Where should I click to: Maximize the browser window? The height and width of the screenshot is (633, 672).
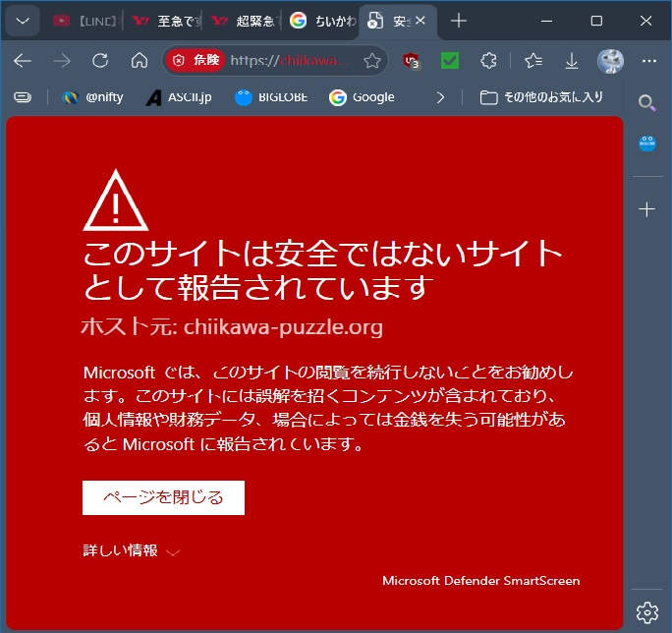(x=596, y=21)
